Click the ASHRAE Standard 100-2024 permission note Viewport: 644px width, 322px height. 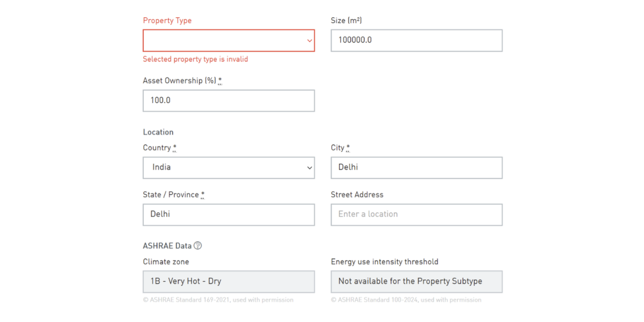click(x=406, y=300)
